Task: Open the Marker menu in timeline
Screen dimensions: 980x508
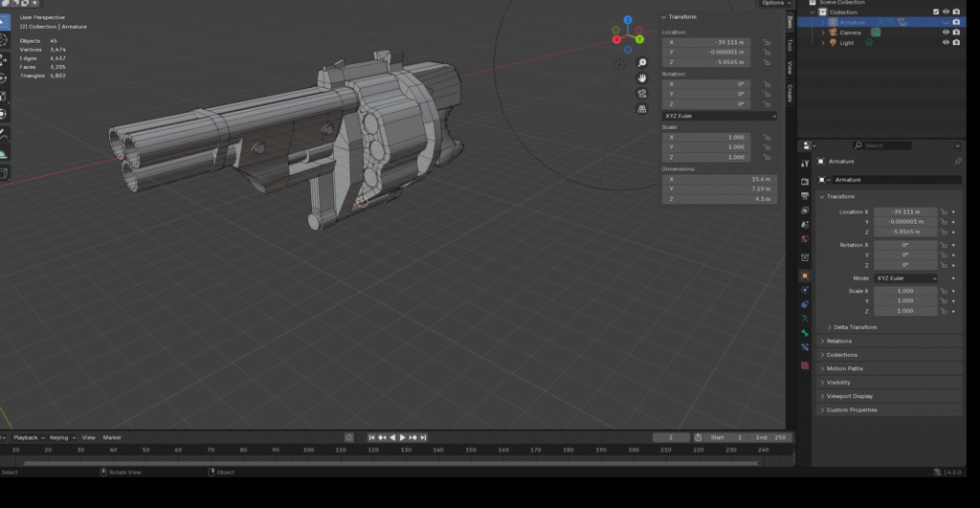Action: click(112, 437)
